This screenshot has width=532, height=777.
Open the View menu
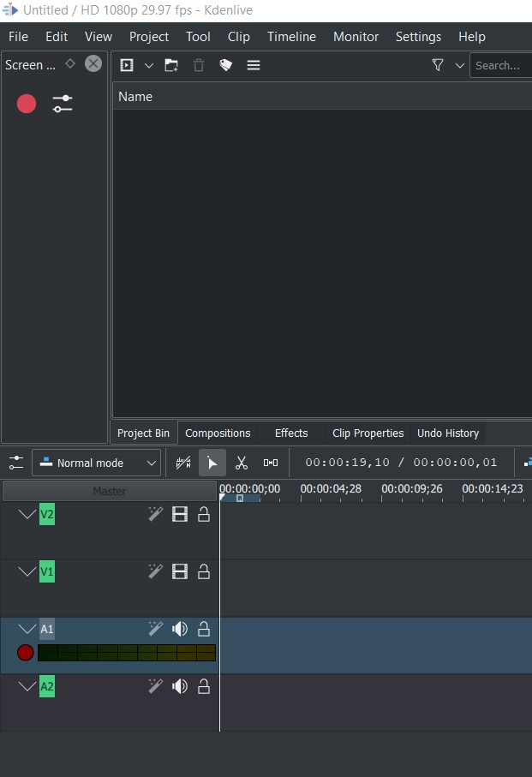[98, 37]
